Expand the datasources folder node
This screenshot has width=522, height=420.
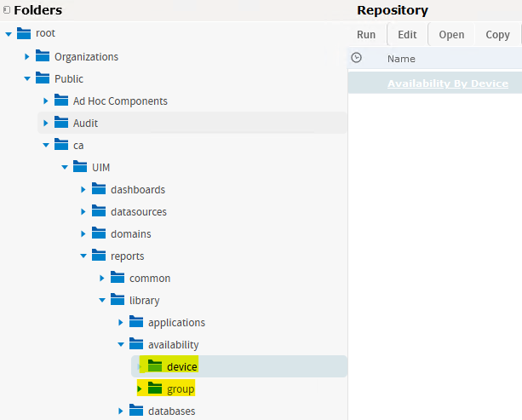[x=83, y=211]
